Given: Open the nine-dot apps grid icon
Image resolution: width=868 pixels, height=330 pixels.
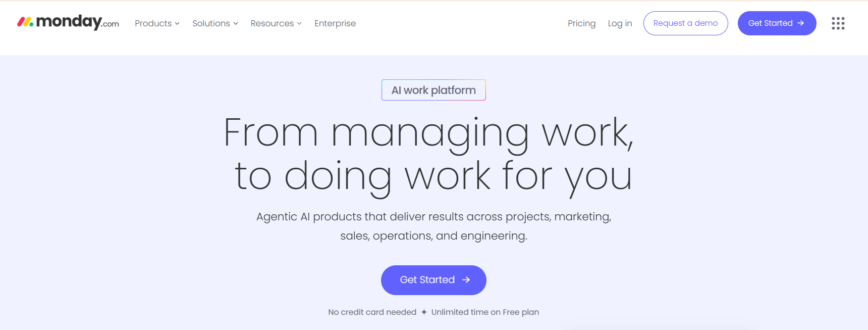Looking at the screenshot, I should point(838,23).
